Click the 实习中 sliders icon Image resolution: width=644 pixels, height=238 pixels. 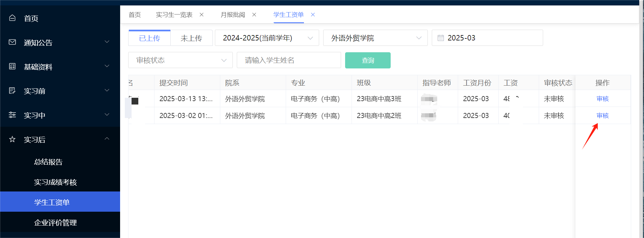12,115
